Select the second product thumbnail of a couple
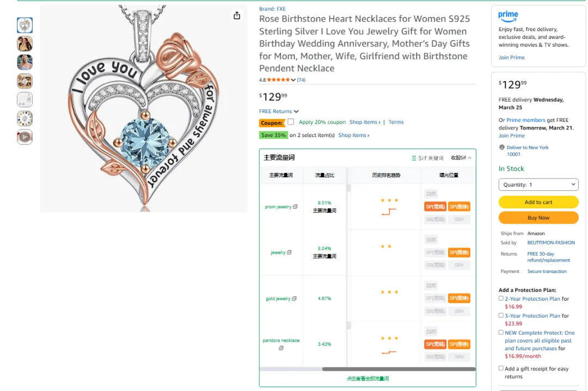Screen dimensions: 588x391 24,44
